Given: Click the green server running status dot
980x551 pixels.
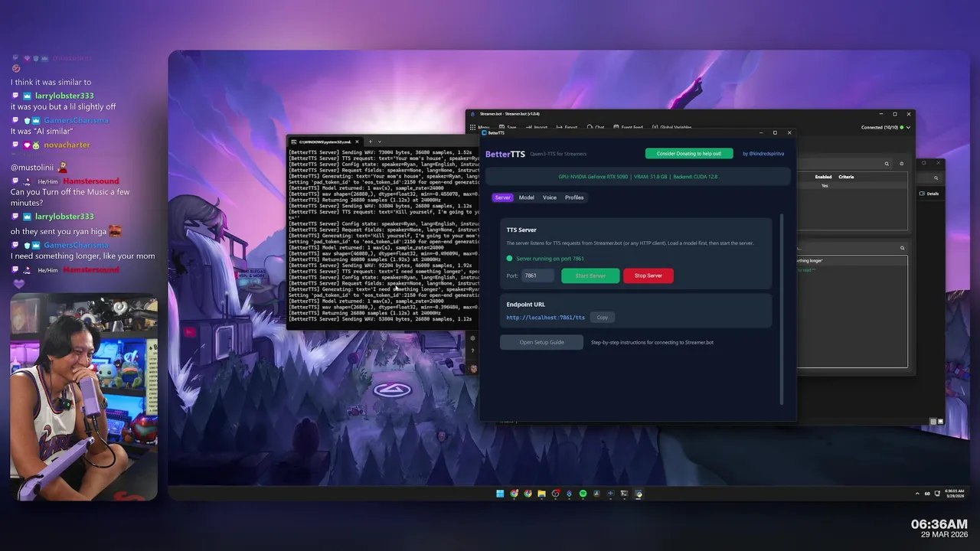Looking at the screenshot, I should click(510, 259).
